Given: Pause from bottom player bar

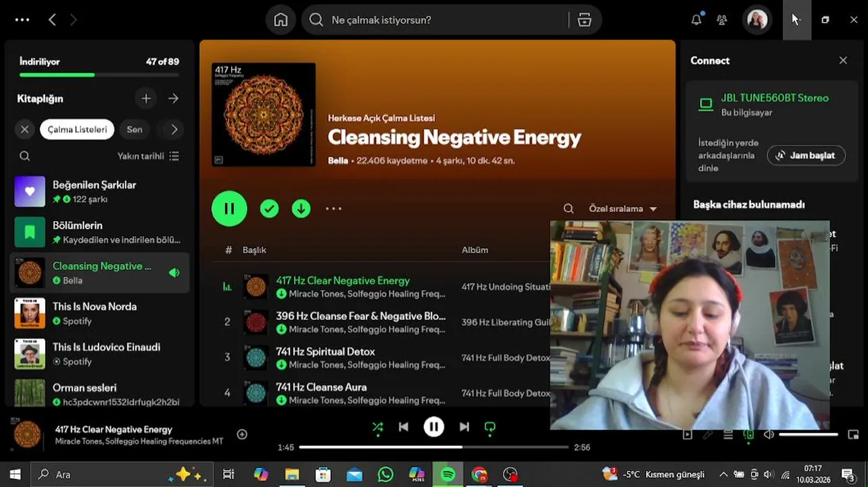Looking at the screenshot, I should 434,427.
